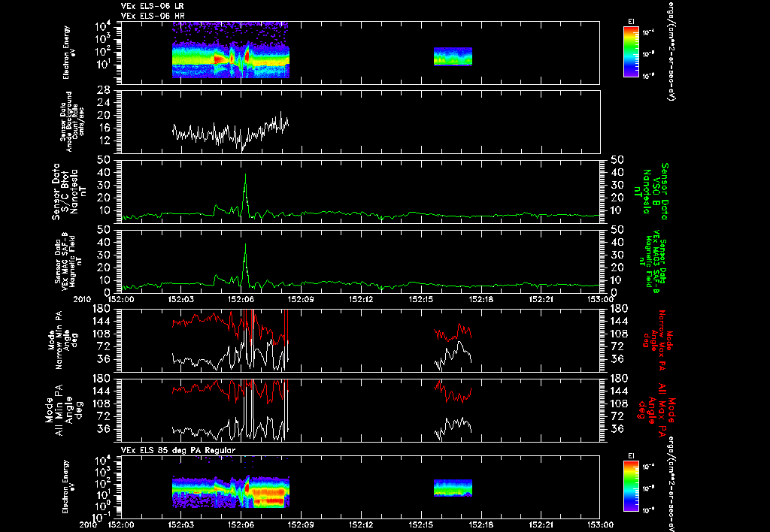Click '152:06' on the time axis below the MAG panel
This screenshot has height=532, width=770.
241,299
